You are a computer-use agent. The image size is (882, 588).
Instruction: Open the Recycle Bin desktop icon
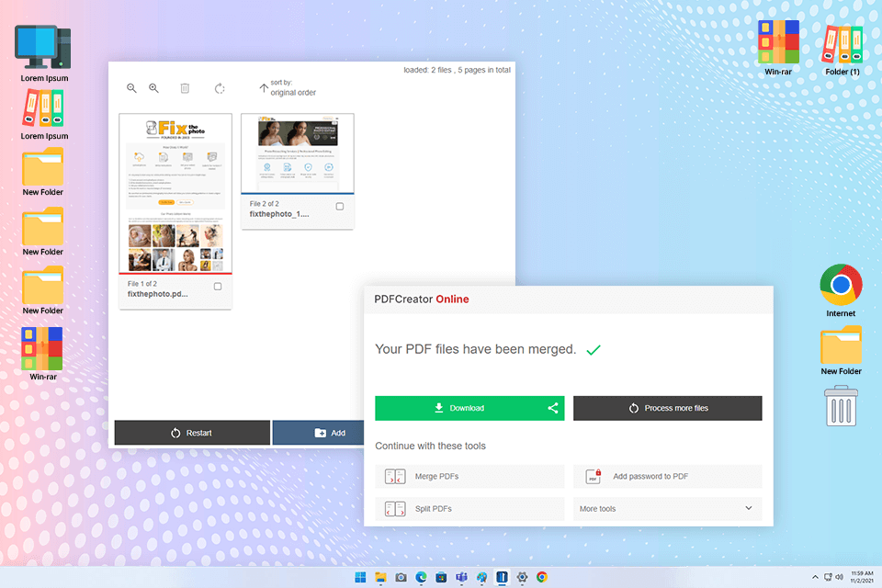click(x=842, y=406)
